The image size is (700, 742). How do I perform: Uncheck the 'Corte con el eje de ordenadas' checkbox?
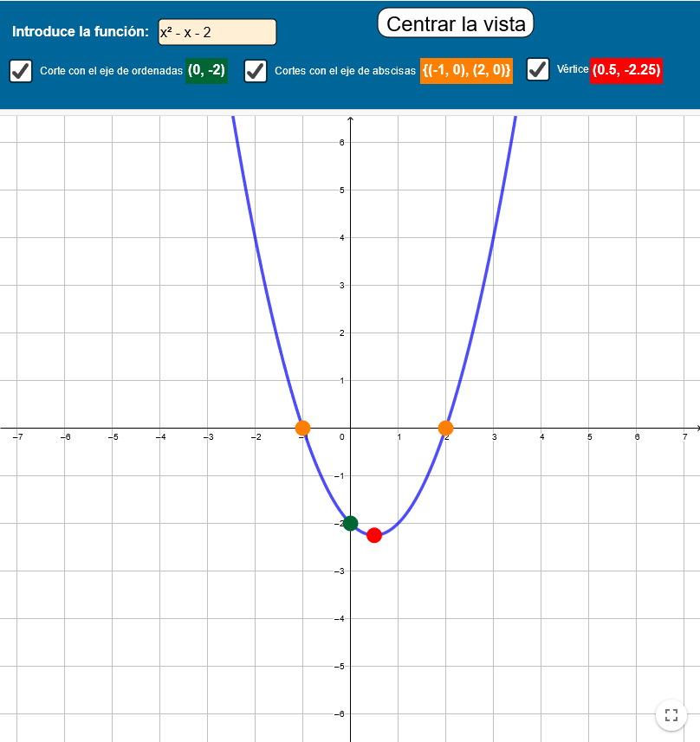tap(21, 71)
